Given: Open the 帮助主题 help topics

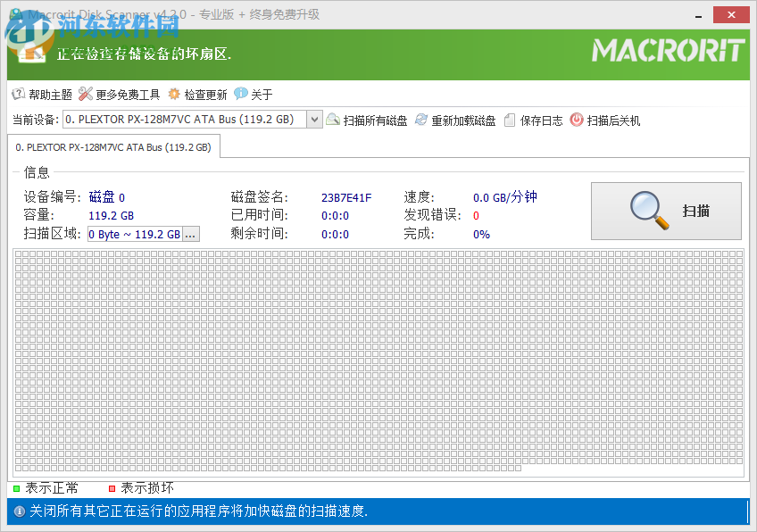Looking at the screenshot, I should pos(42,94).
